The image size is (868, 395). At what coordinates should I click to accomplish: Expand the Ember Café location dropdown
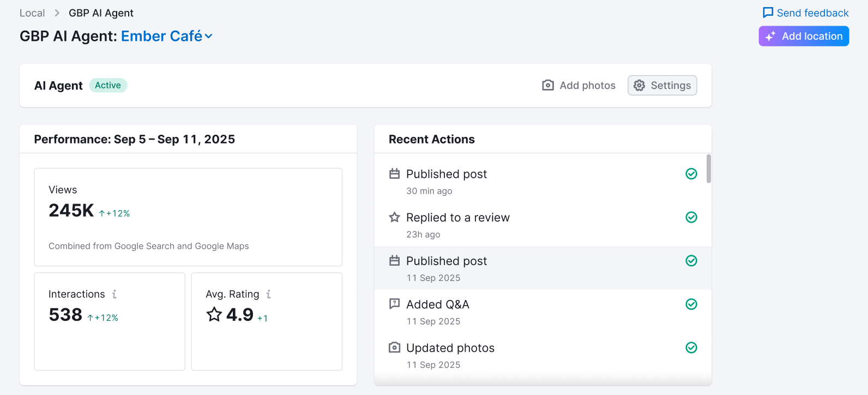coord(162,36)
